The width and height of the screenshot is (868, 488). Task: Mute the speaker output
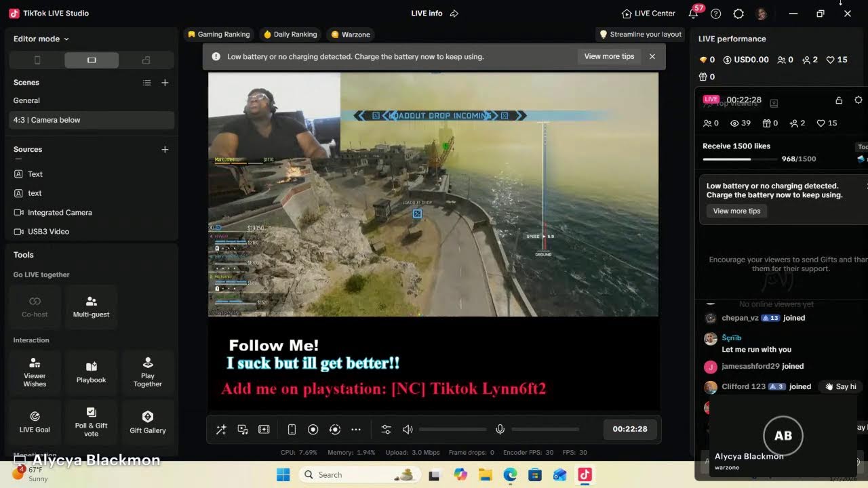[408, 430]
